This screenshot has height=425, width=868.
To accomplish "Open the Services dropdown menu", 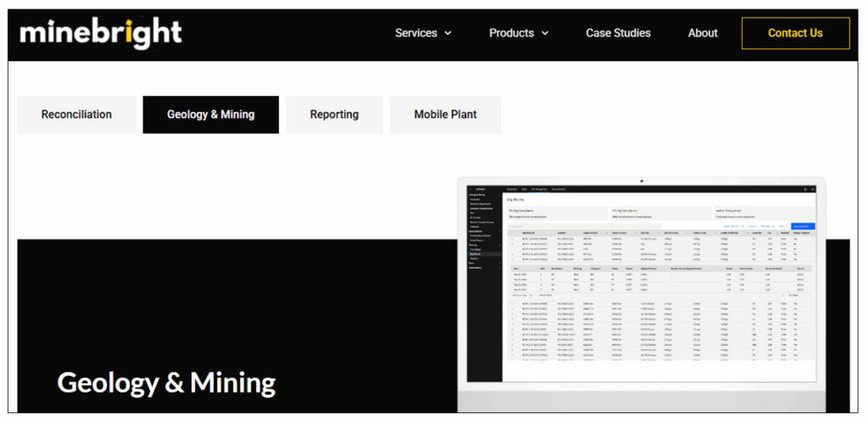I will click(424, 33).
